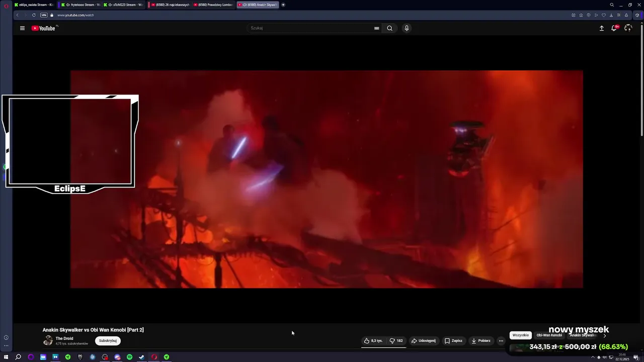Open new tab with plus button
The height and width of the screenshot is (362, 644).
tap(283, 5)
